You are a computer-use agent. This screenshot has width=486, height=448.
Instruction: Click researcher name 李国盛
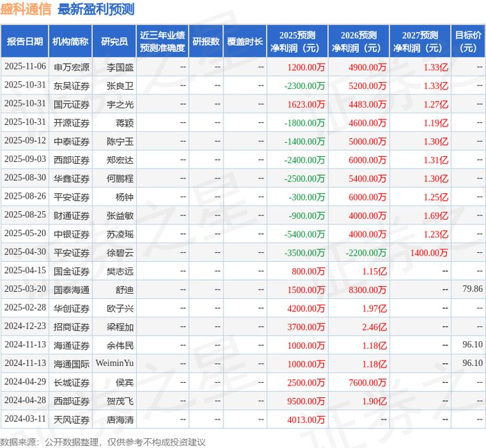120,67
